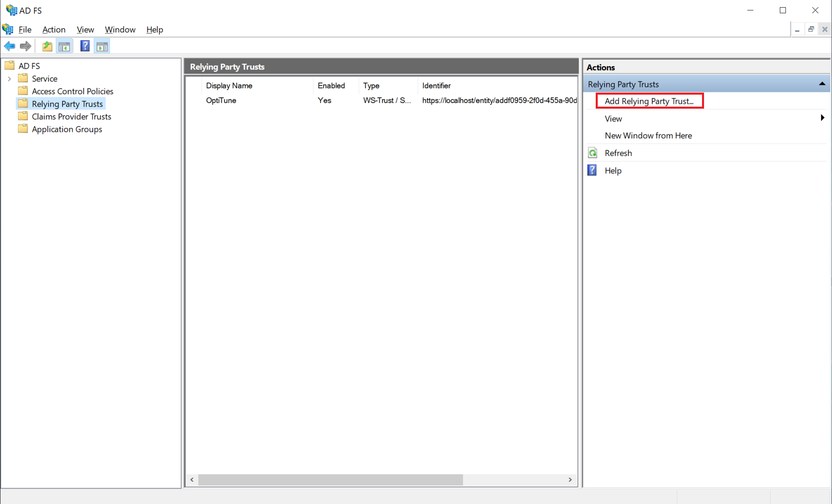The width and height of the screenshot is (832, 504).
Task: Open the View submenu arrow in Actions
Action: (x=822, y=118)
